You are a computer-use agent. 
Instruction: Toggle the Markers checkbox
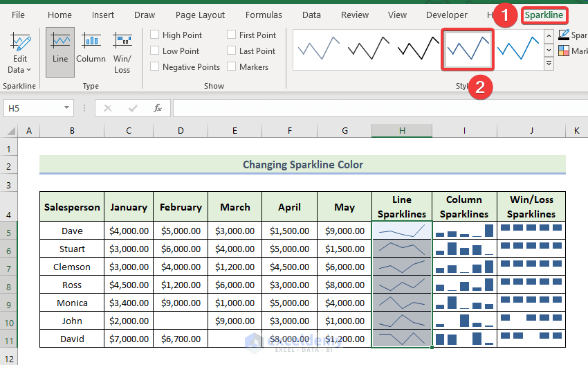(232, 67)
